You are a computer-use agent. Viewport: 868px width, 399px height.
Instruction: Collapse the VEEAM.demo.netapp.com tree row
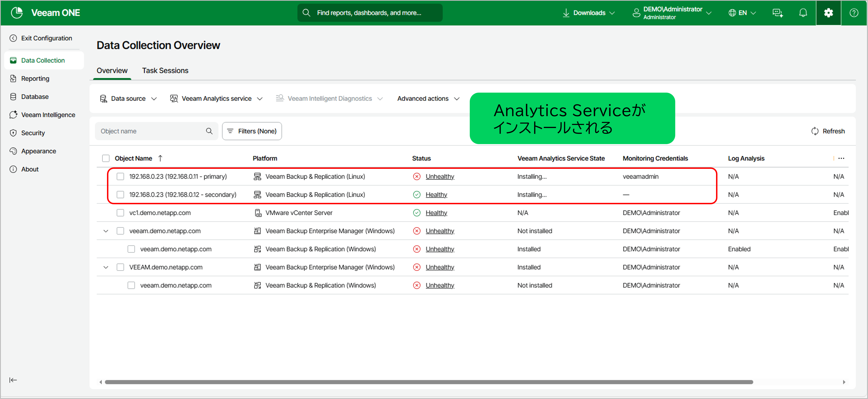pos(106,267)
